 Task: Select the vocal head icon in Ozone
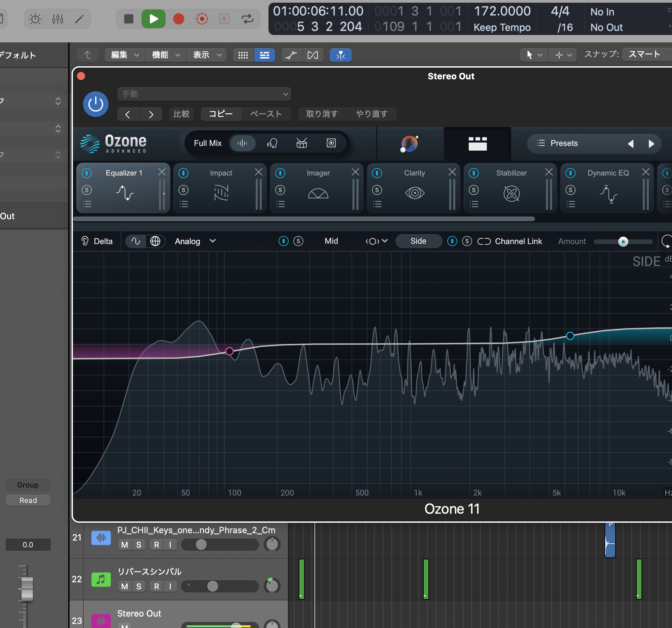coord(272,144)
